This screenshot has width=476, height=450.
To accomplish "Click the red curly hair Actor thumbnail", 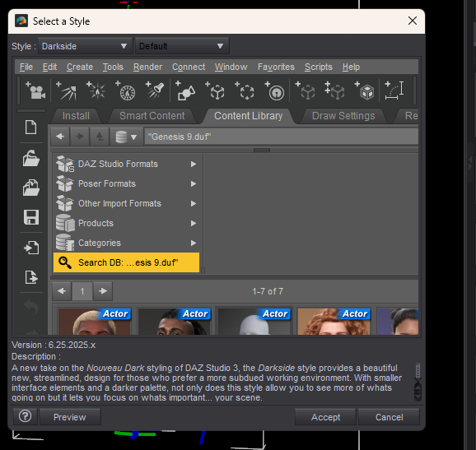I will tap(334, 322).
